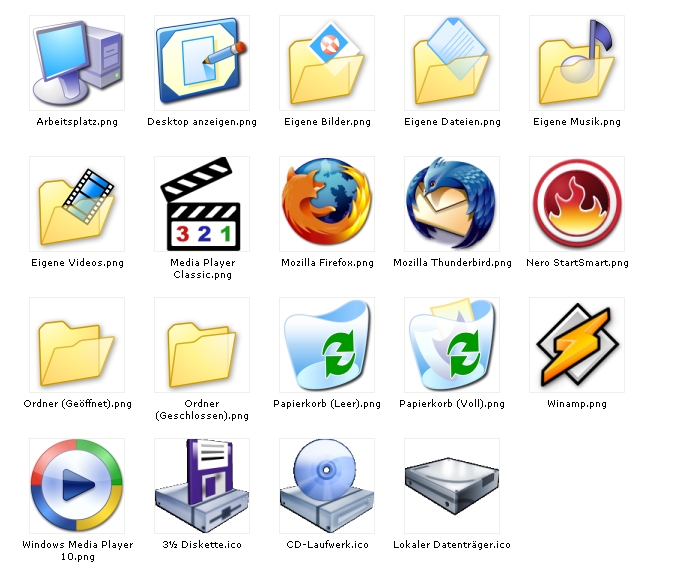Click the file name Eigene Videos.png
Image resolution: width=673 pixels, height=574 pixels.
pos(77,263)
